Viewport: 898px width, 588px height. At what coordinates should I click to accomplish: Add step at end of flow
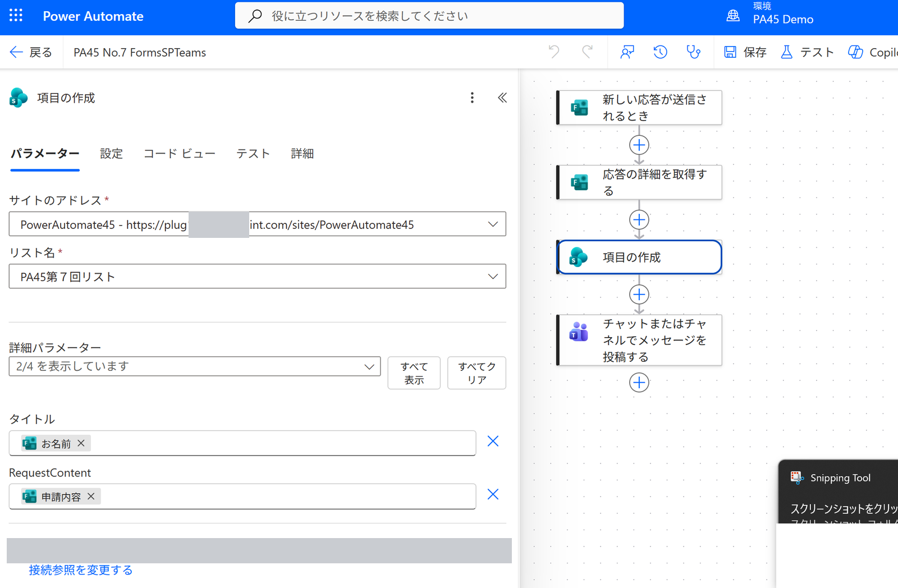[x=639, y=383]
